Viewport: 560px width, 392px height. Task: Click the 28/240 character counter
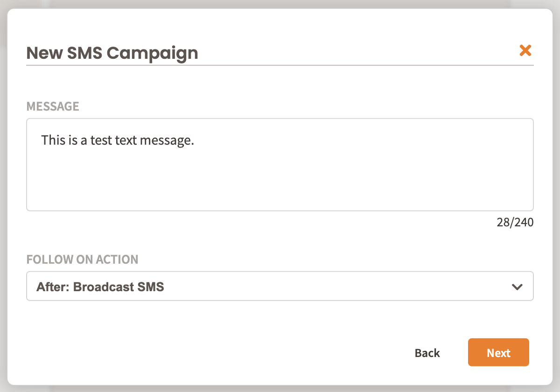[515, 223]
